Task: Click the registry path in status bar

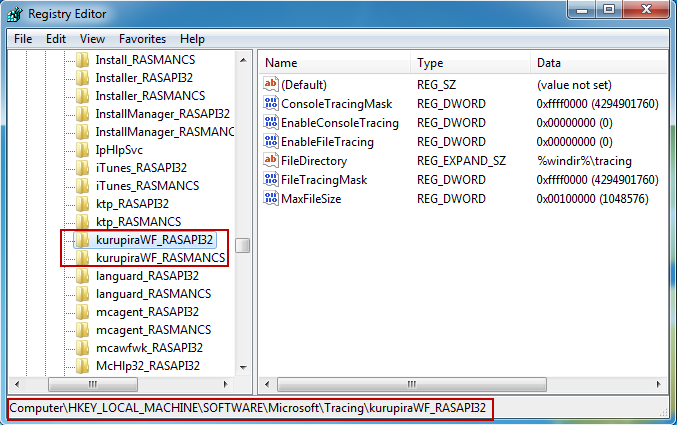Action: [x=248, y=408]
